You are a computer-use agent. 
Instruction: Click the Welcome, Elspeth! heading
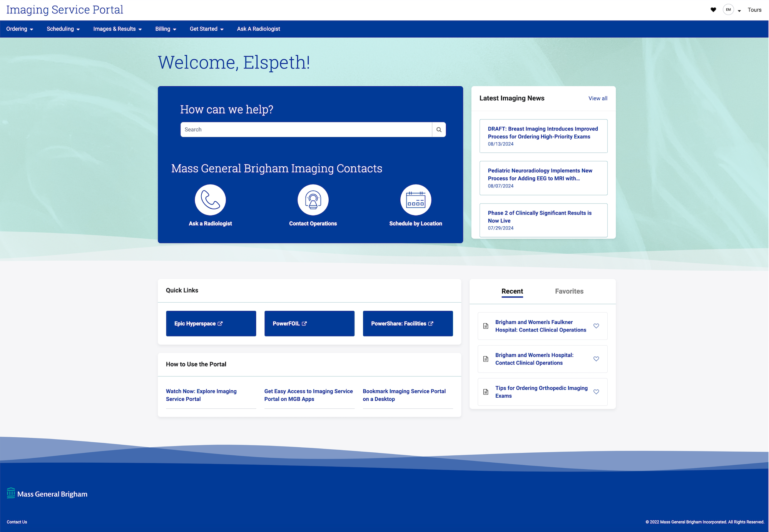click(x=234, y=62)
